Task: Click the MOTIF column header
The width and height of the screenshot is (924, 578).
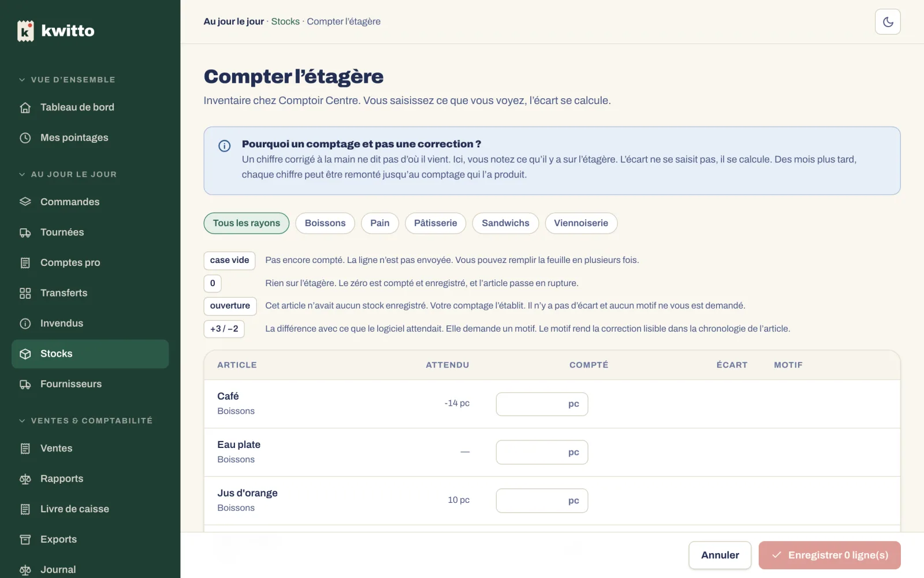Action: [x=788, y=365]
